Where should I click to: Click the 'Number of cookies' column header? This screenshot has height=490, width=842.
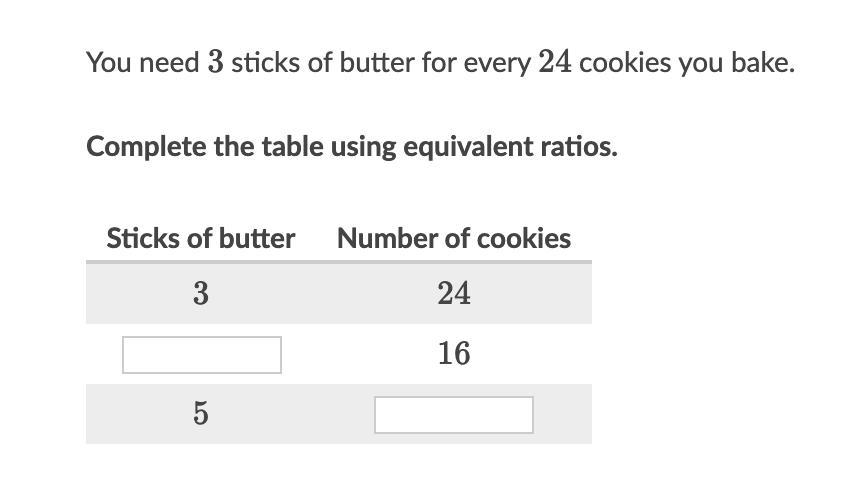click(x=454, y=238)
